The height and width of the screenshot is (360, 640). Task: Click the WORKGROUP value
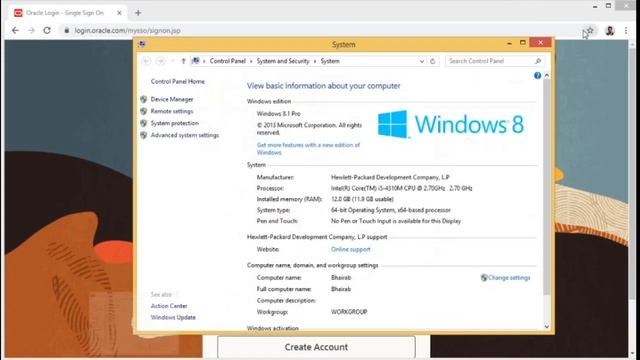point(349,312)
